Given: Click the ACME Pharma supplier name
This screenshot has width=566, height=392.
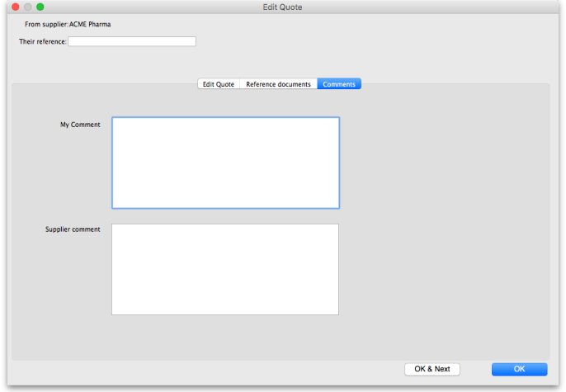Looking at the screenshot, I should pos(90,25).
